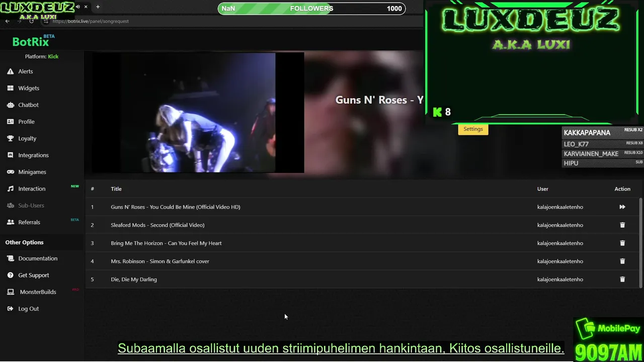Click the song queue scrollbar
The image size is (644, 362).
[x=640, y=242]
